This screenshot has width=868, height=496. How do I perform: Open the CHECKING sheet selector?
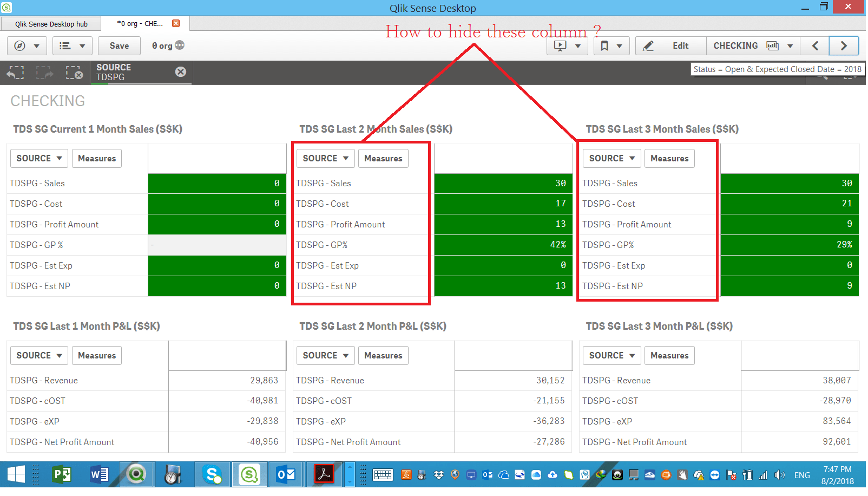pos(753,46)
